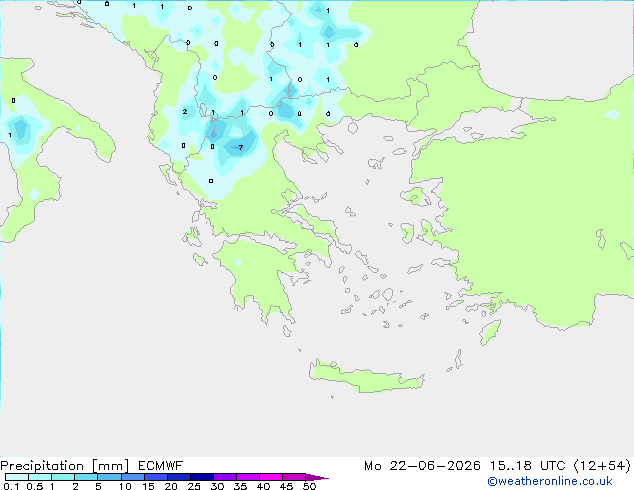The height and width of the screenshot is (490, 634).
Task: Click the 5–10 mm legend color swatch
Action: click(x=109, y=477)
